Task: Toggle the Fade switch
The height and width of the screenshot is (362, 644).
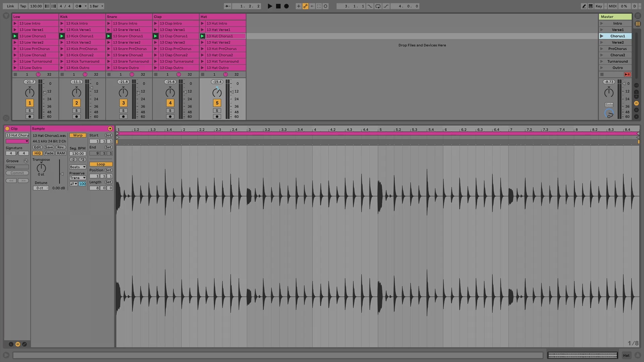Action: 49,154
